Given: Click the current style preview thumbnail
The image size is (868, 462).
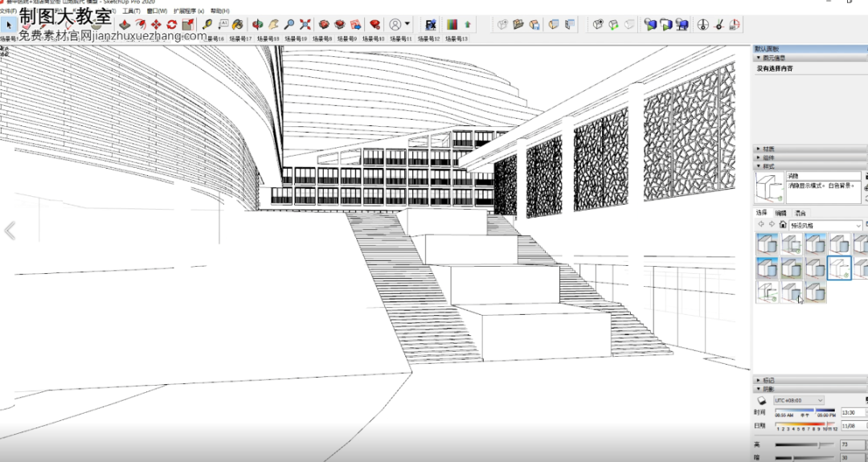Looking at the screenshot, I should coord(769,187).
